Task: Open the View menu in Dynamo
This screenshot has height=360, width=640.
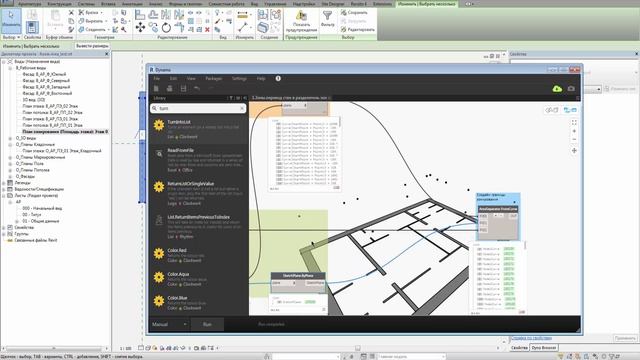Action: pos(191,78)
